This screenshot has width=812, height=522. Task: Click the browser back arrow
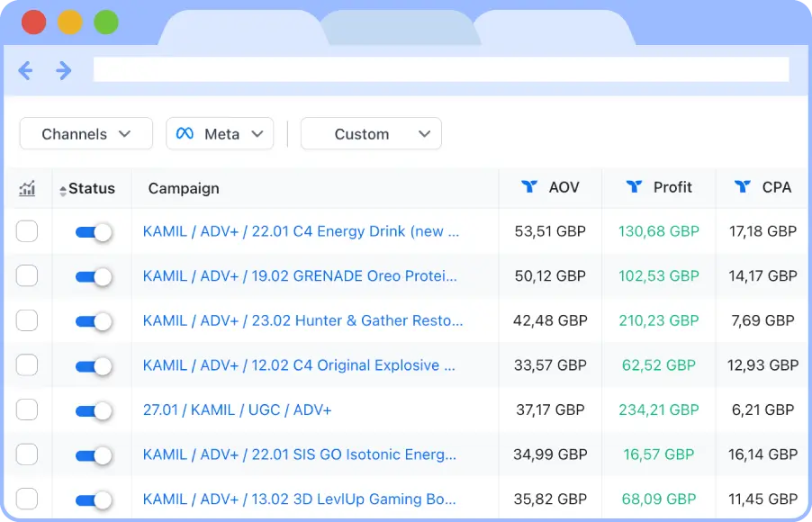pos(26,70)
